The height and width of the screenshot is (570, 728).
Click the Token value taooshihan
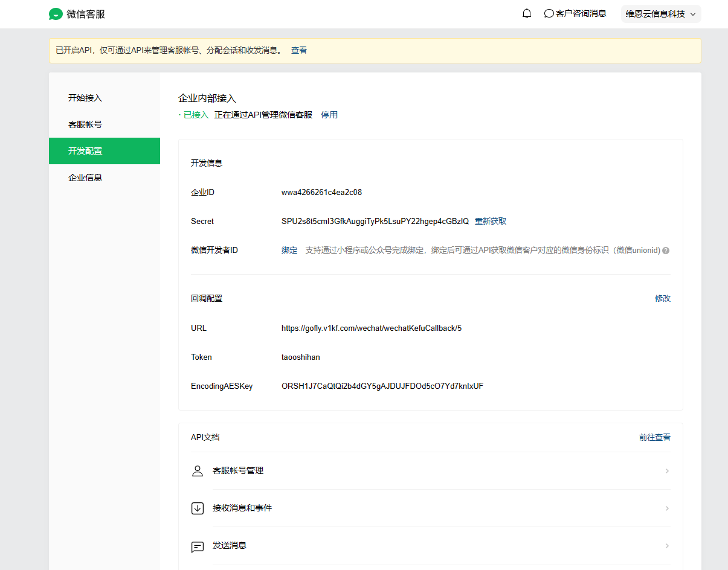[301, 357]
